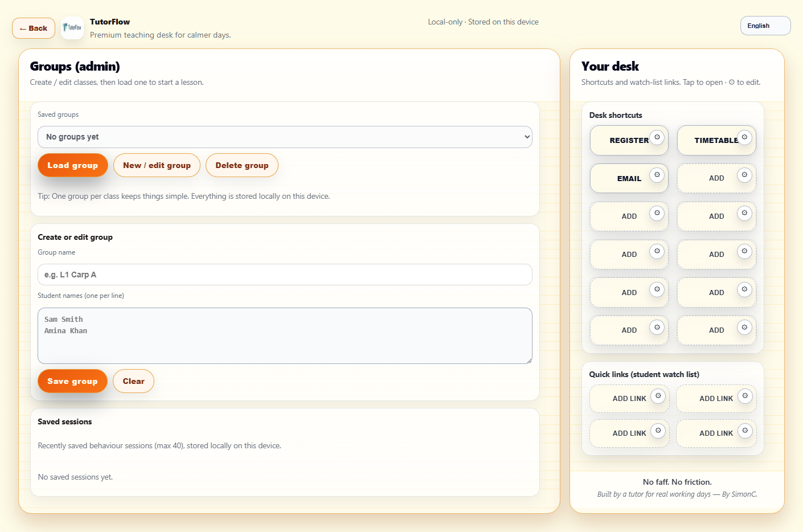This screenshot has width=803, height=532.
Task: Click the Quick links watch-list heading
Action: point(644,374)
